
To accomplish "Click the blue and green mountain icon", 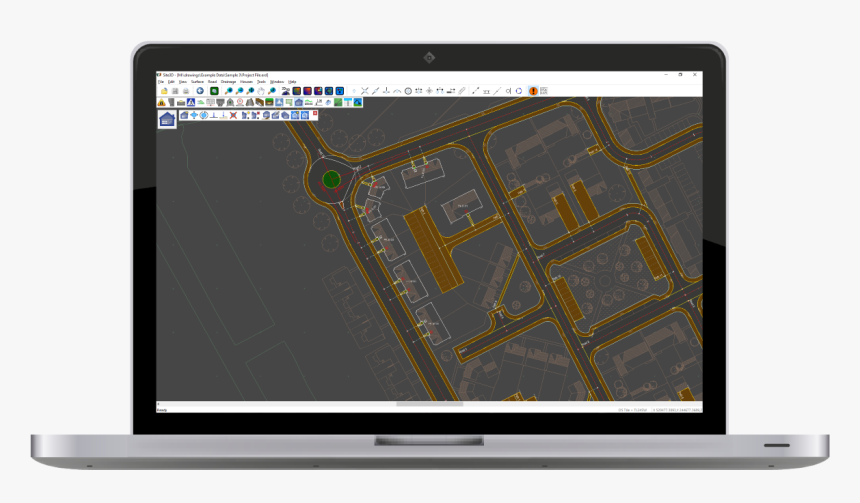I will [358, 102].
